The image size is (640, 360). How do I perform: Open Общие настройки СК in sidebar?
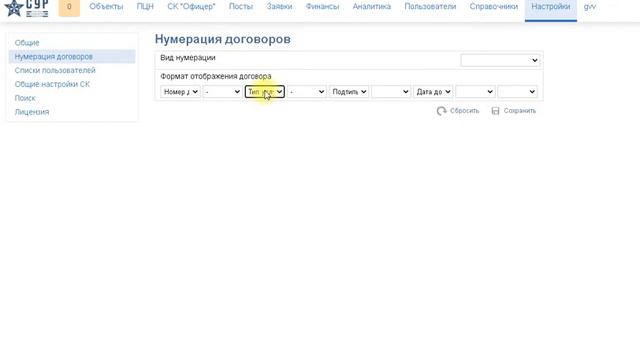(52, 84)
